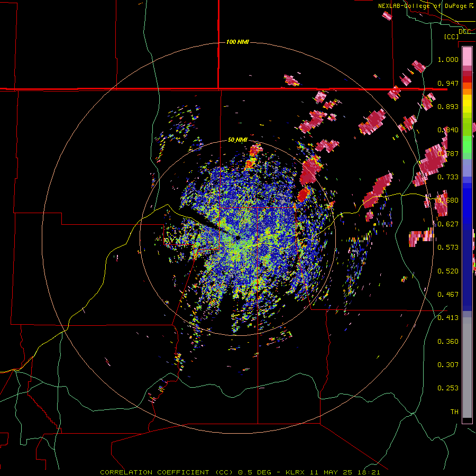This screenshot has height=476, width=476.
Task: Select the 0.307 scale label
Action: [448, 365]
